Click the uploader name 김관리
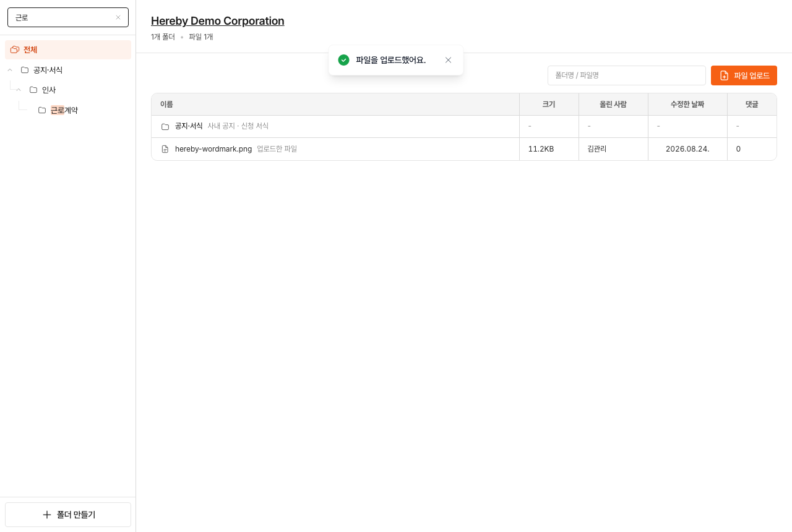The height and width of the screenshot is (532, 792). tap(597, 149)
